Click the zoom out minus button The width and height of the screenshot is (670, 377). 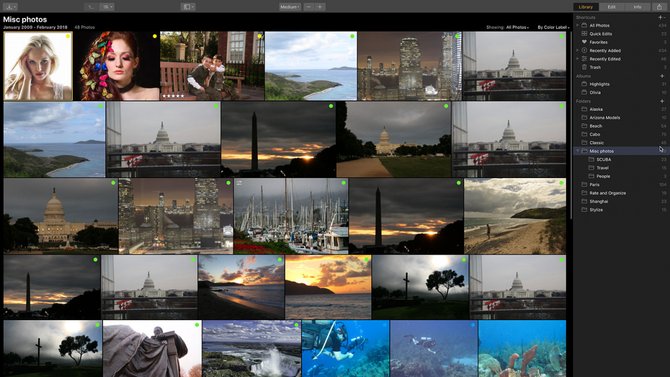click(x=309, y=7)
